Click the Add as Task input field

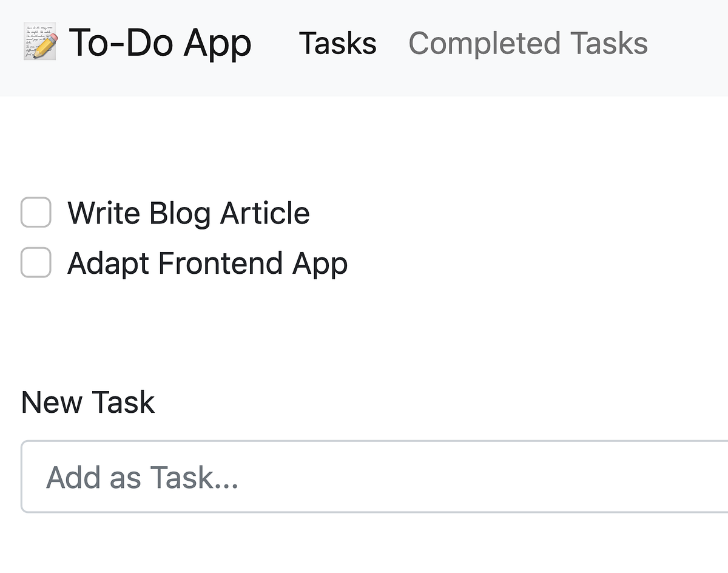click(364, 477)
